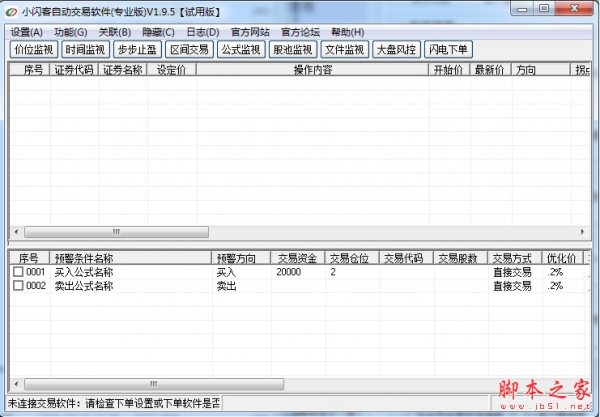
Task: Click the 闪电下单 button
Action: click(448, 49)
